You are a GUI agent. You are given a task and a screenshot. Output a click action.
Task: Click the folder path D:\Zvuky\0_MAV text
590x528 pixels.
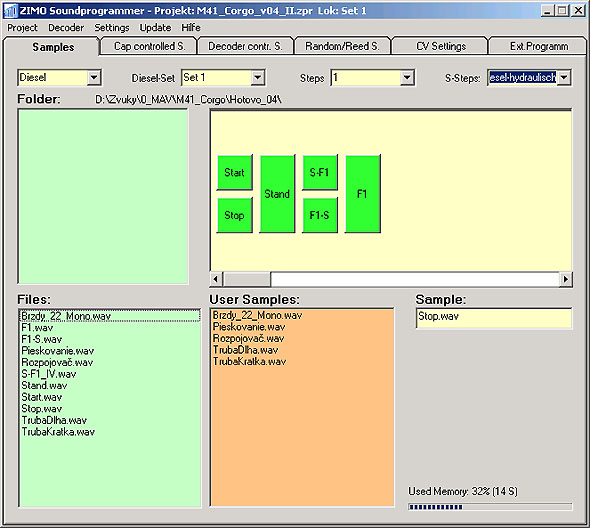coord(188,100)
